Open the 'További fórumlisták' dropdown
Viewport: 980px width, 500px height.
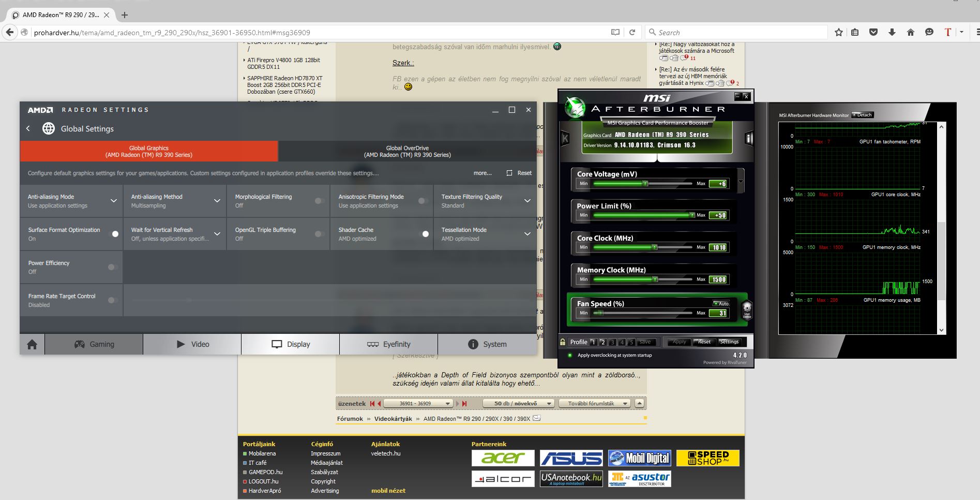[595, 403]
